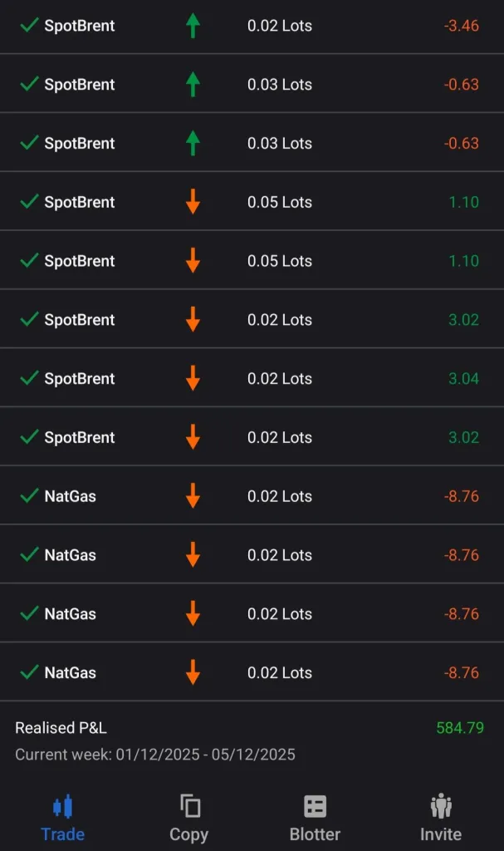Tap the Copy duplicate-pages icon
The height and width of the screenshot is (851, 504).
[189, 806]
